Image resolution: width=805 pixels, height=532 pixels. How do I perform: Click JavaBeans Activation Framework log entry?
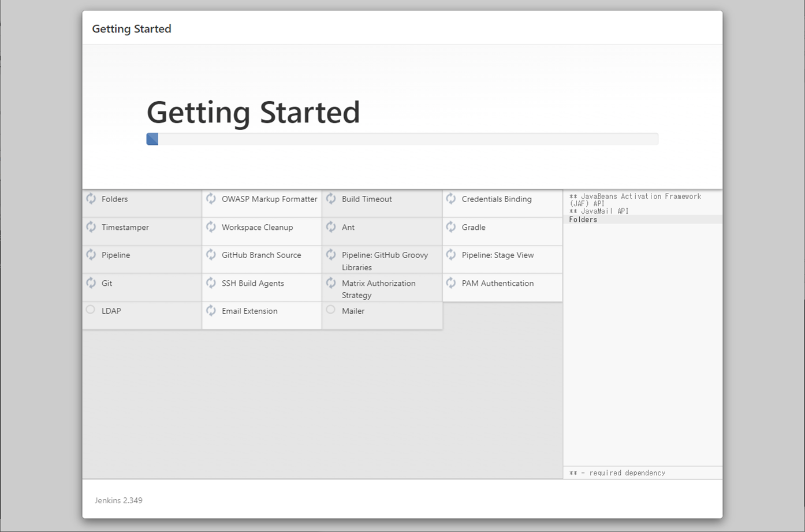pyautogui.click(x=635, y=200)
